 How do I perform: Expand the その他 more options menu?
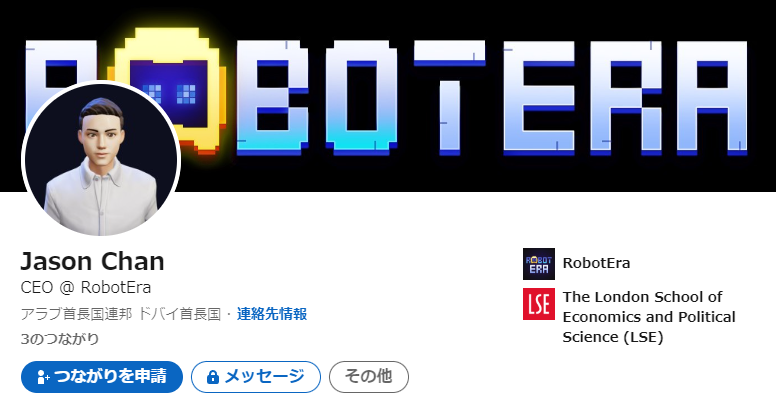click(x=369, y=377)
